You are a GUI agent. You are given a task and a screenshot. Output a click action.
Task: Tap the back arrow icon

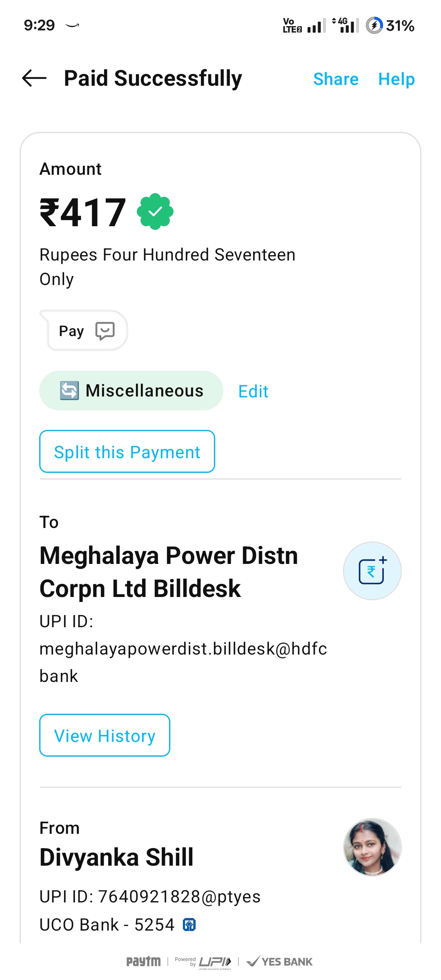click(34, 78)
